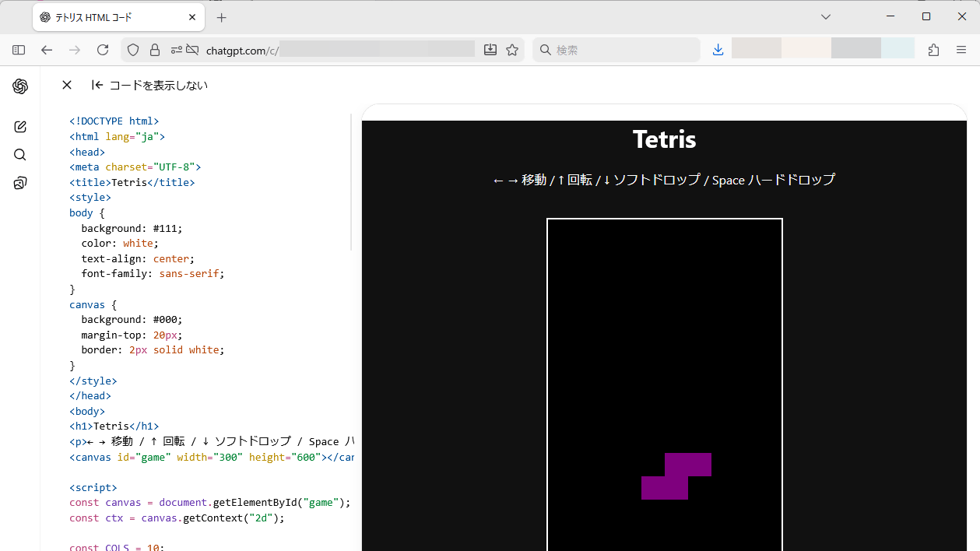
Task: Open the Firefox downloads panel
Action: pyautogui.click(x=718, y=50)
